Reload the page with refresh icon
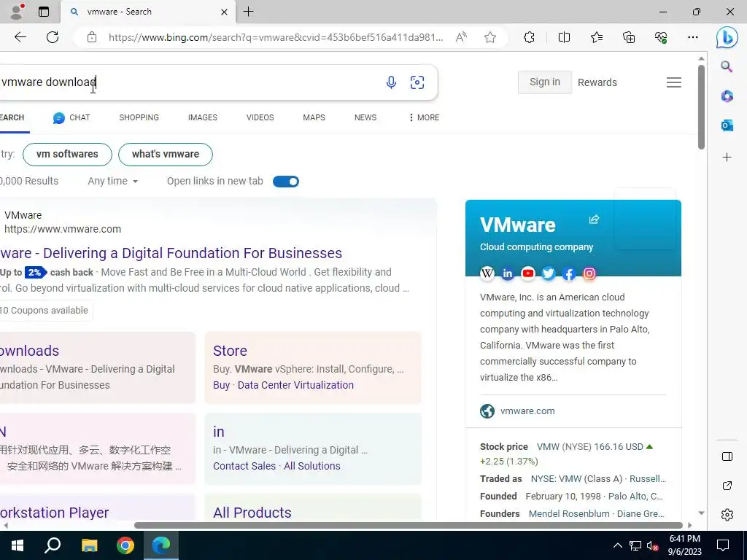 [x=53, y=37]
